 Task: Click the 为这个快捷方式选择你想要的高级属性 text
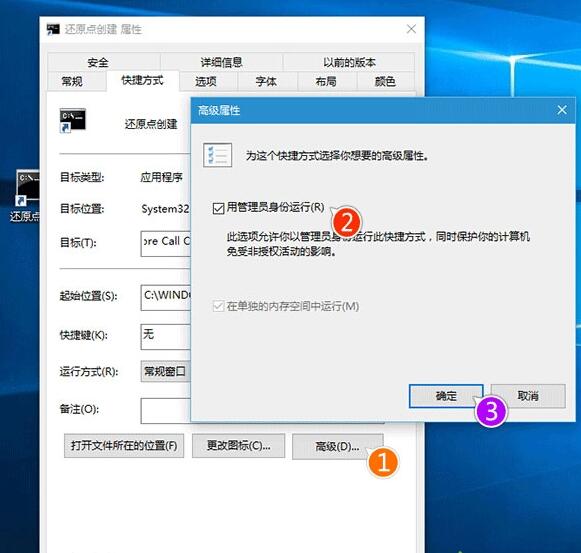tap(337, 156)
